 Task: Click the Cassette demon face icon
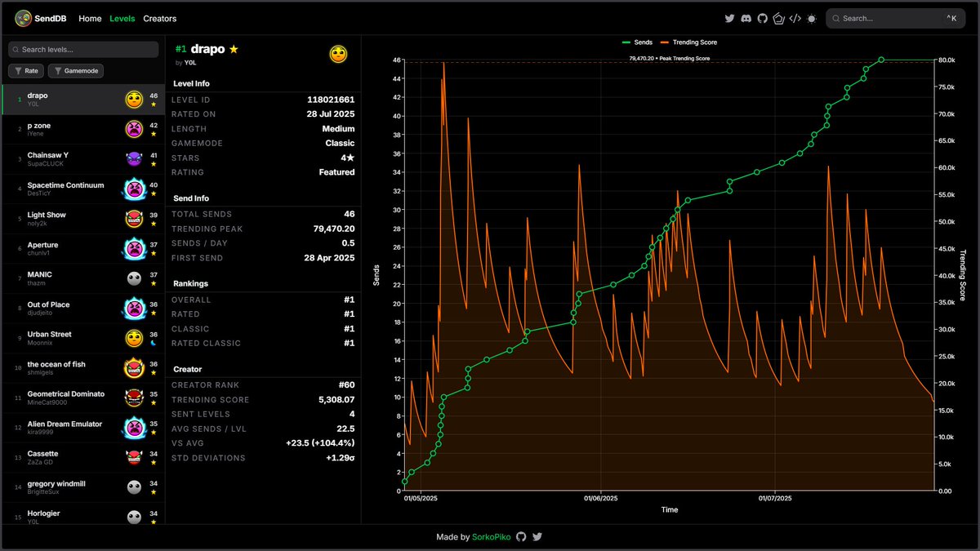pos(134,457)
